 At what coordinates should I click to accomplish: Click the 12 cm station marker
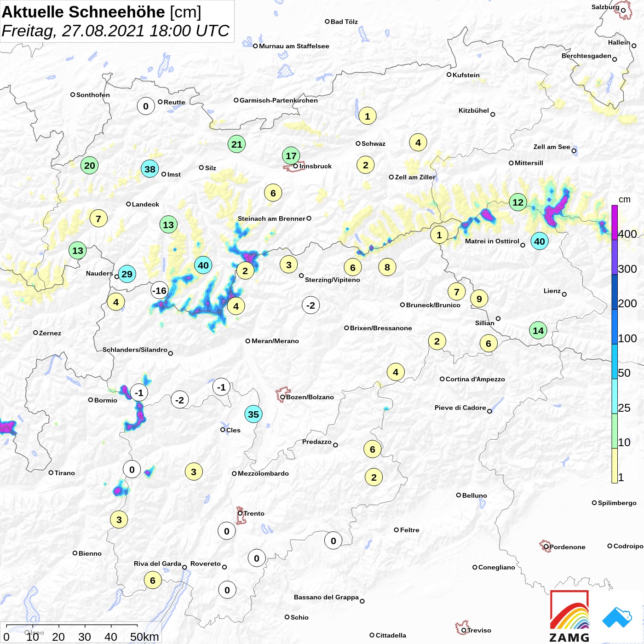click(x=518, y=202)
